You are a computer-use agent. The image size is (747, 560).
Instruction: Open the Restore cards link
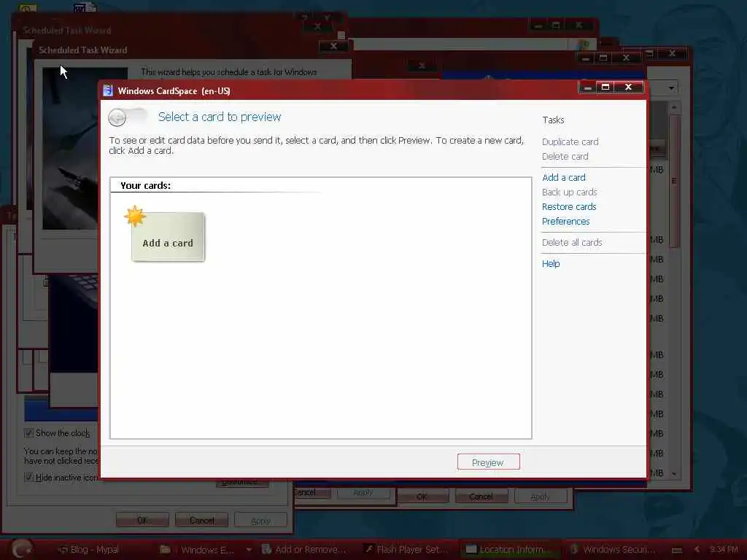569,206
